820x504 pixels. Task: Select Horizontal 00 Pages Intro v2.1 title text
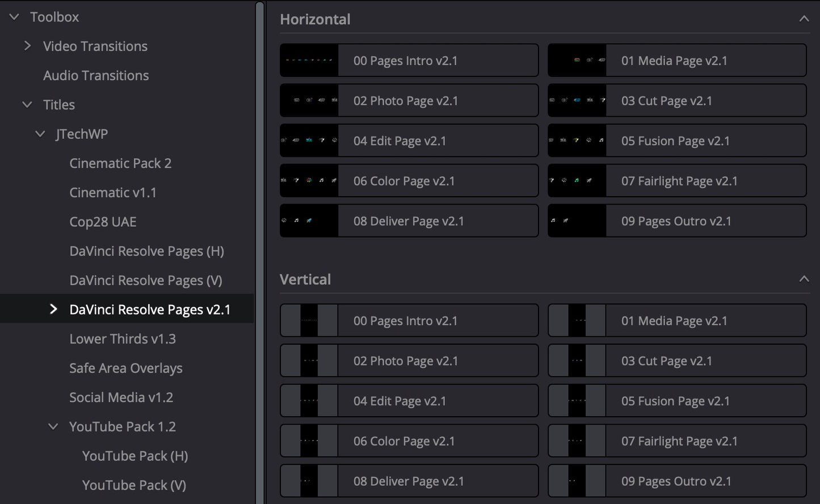[405, 61]
